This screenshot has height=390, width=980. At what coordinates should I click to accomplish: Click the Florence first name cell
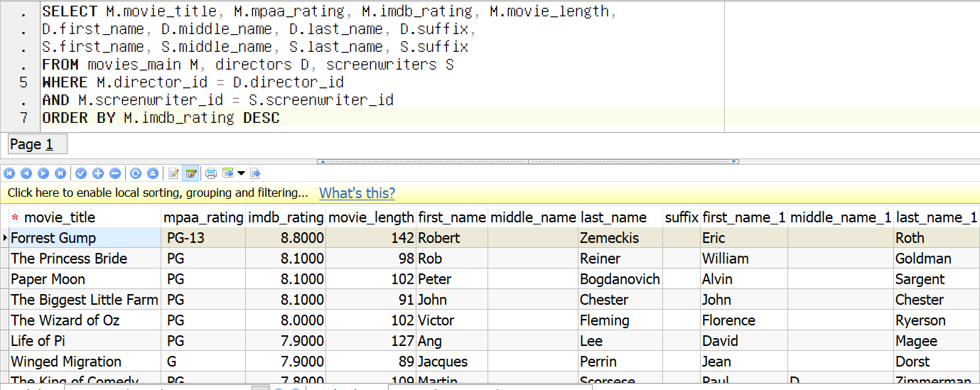point(744,320)
